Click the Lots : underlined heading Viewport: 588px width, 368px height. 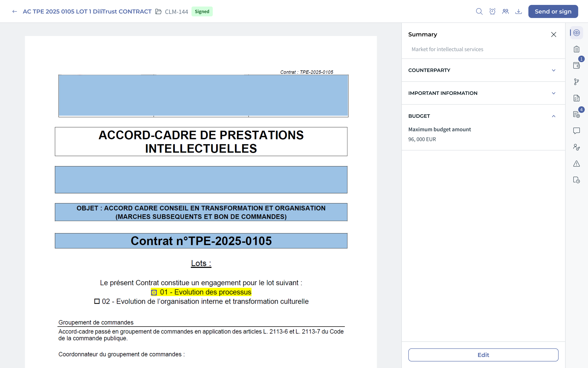coord(201,263)
